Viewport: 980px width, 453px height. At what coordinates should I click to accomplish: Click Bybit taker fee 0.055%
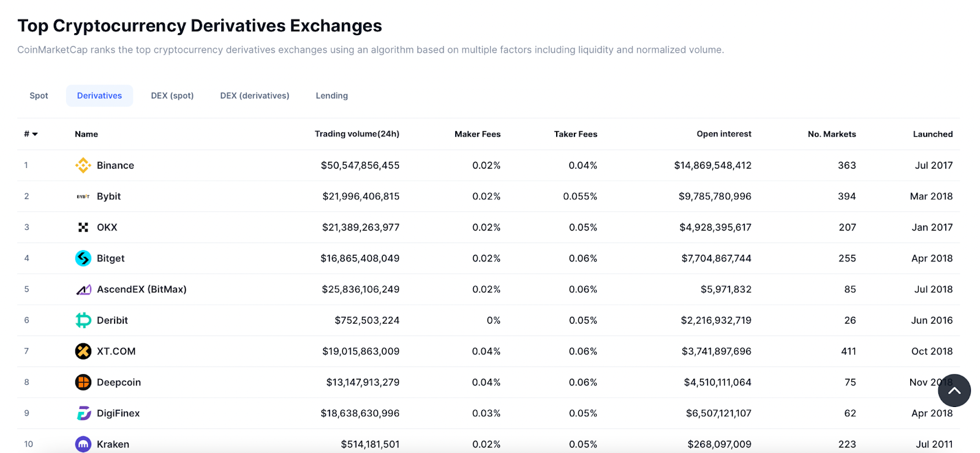pos(580,196)
